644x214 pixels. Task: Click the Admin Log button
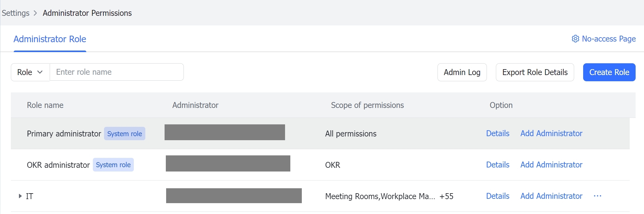point(462,72)
